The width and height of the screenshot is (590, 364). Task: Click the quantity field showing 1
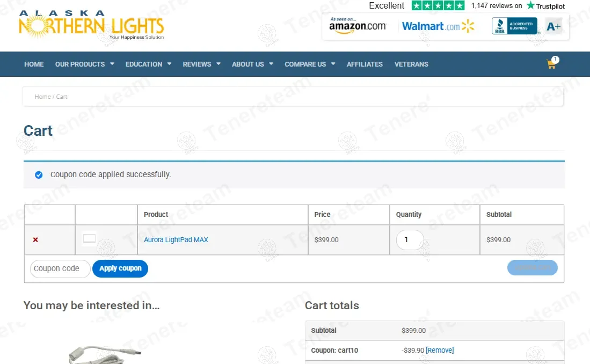click(410, 240)
